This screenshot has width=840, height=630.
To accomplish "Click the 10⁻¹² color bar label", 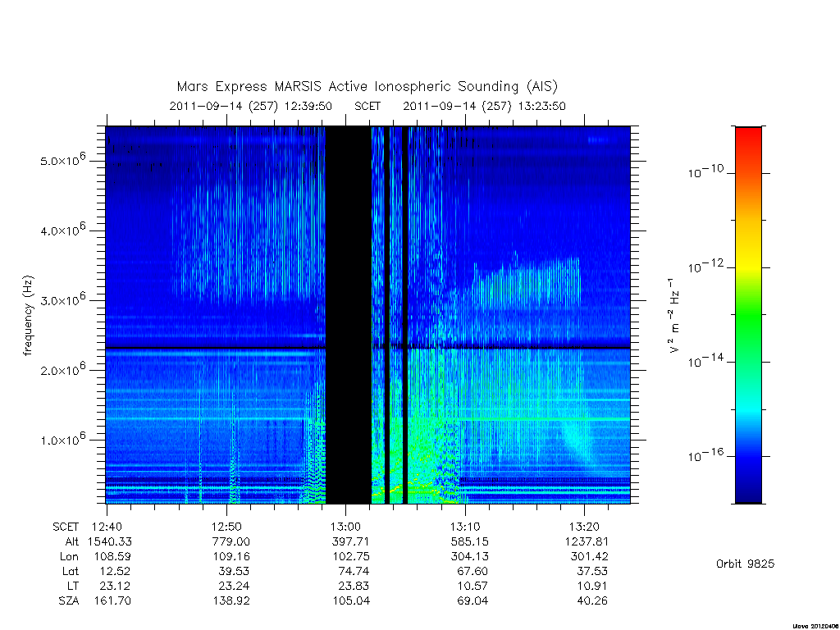I will [x=705, y=266].
